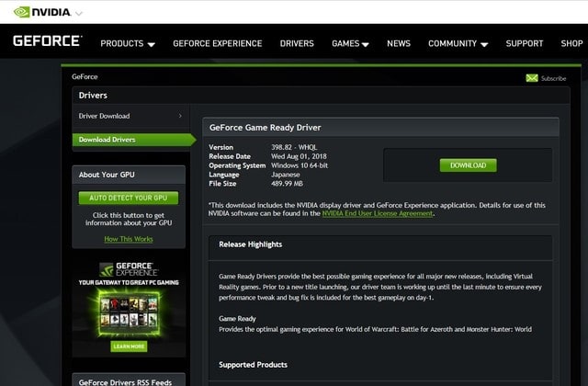Image resolution: width=588 pixels, height=386 pixels.
Task: Open the SUPPORT nav item
Action: tap(525, 43)
